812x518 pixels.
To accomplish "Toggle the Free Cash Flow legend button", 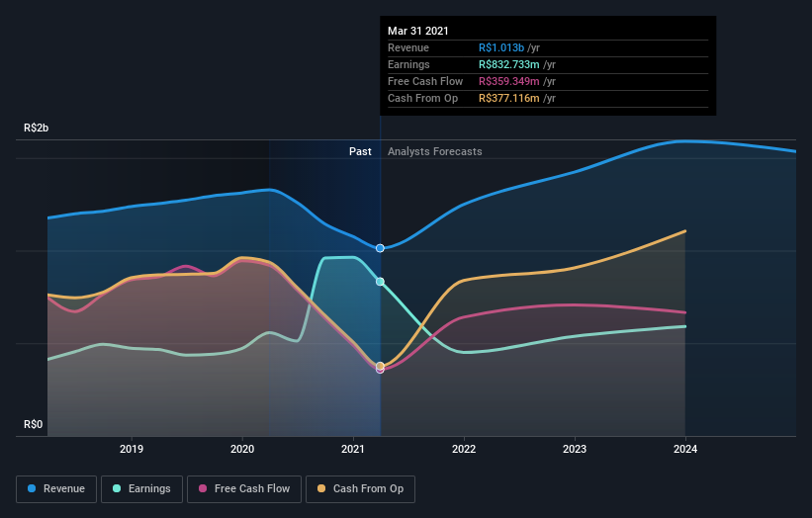I will (x=244, y=489).
